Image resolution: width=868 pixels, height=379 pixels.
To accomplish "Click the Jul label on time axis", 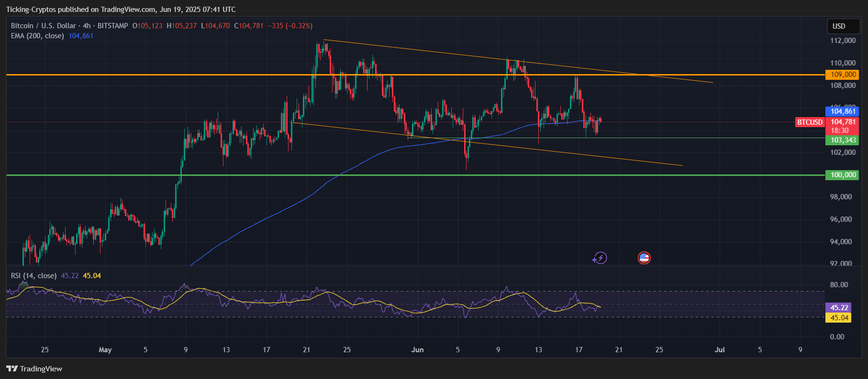I will [x=719, y=350].
